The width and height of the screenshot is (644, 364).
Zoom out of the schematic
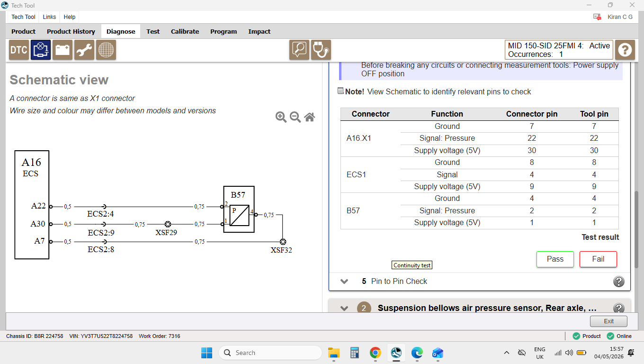pyautogui.click(x=295, y=117)
